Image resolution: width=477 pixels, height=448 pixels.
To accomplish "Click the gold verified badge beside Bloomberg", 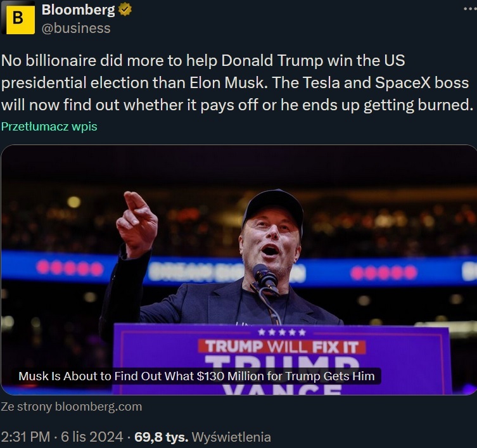I will [x=125, y=10].
